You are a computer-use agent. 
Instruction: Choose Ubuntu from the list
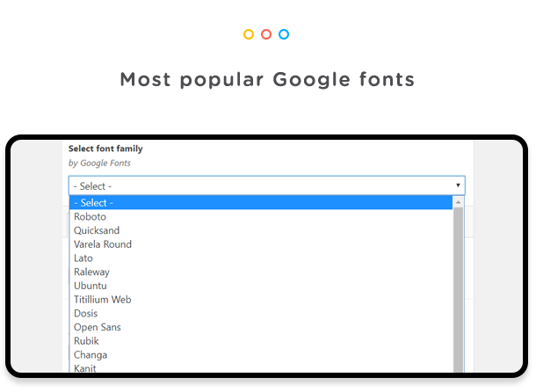(261, 286)
